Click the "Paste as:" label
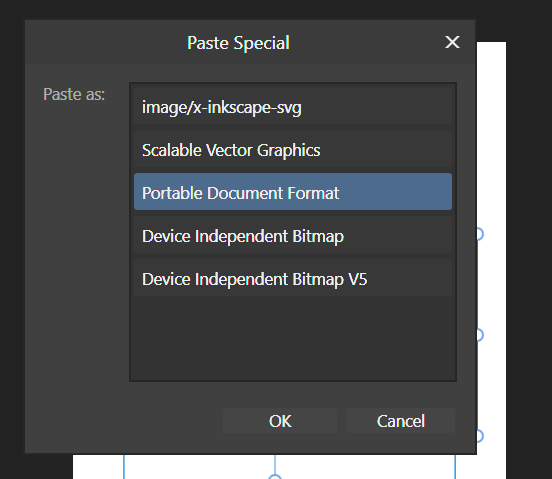The width and height of the screenshot is (552, 479). (74, 94)
